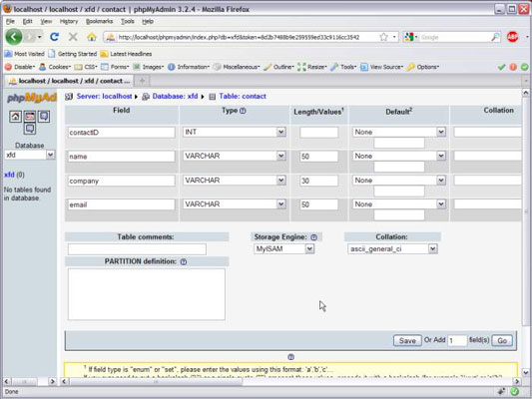
Task: Follow the Server: localhost breadcrumb link
Action: [104, 97]
